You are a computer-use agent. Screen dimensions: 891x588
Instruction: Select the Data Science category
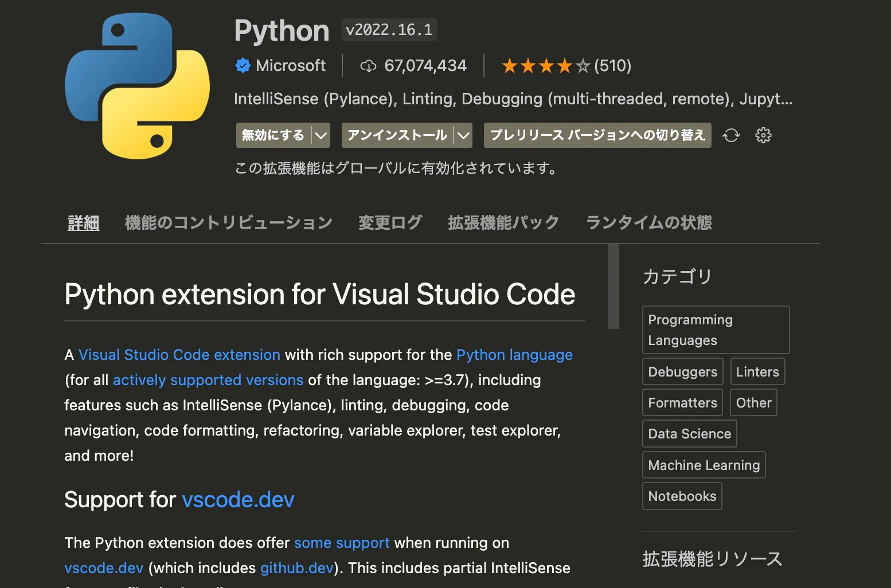[690, 433]
